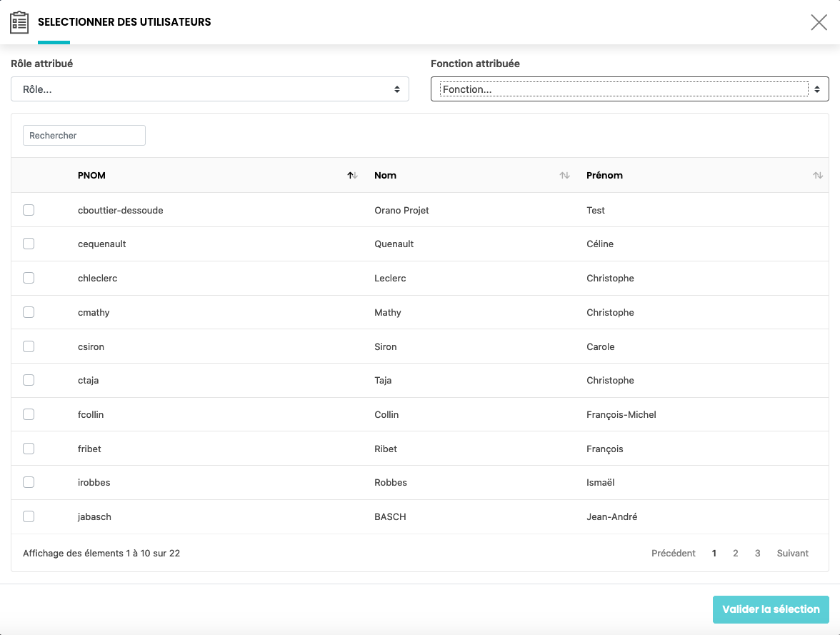Tick the checkbox next to jabasch

pos(29,516)
